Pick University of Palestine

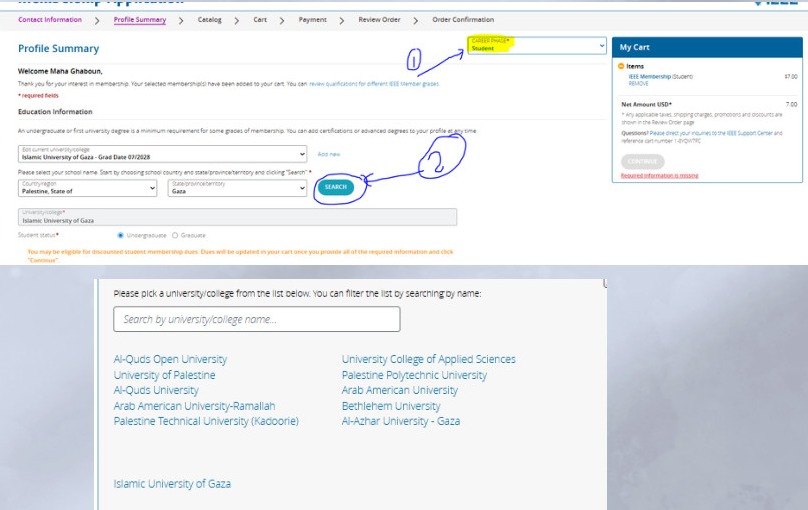pyautogui.click(x=164, y=375)
